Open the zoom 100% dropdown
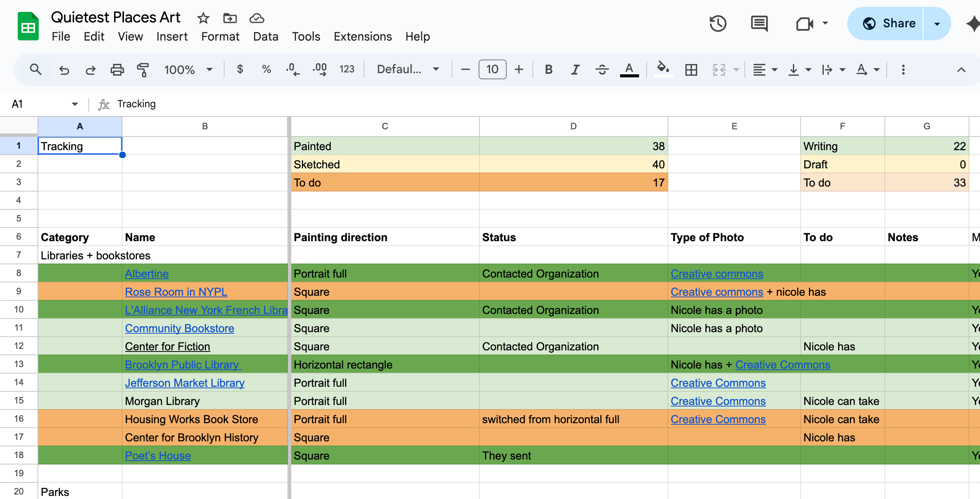Image resolution: width=980 pixels, height=499 pixels. point(188,70)
